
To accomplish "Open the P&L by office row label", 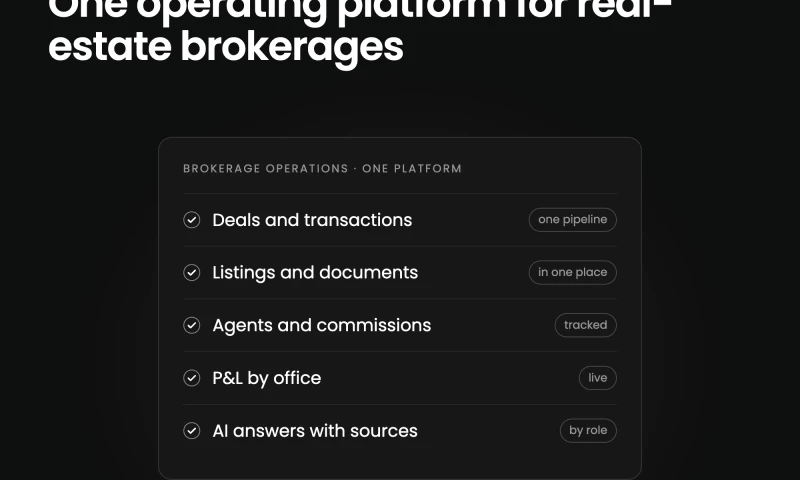I will [267, 378].
